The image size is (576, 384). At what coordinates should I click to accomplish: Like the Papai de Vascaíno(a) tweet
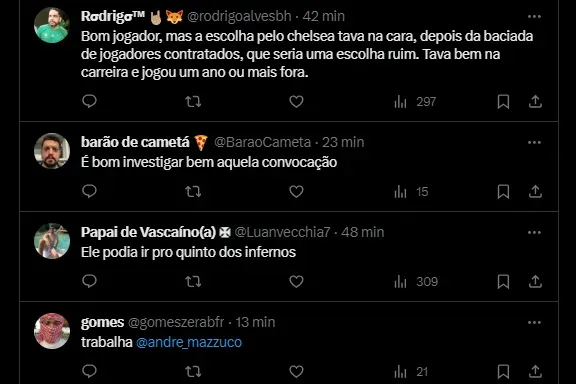tap(296, 281)
